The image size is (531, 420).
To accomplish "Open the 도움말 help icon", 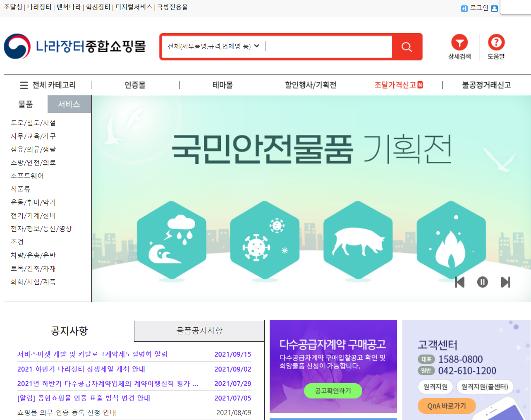I will (496, 47).
